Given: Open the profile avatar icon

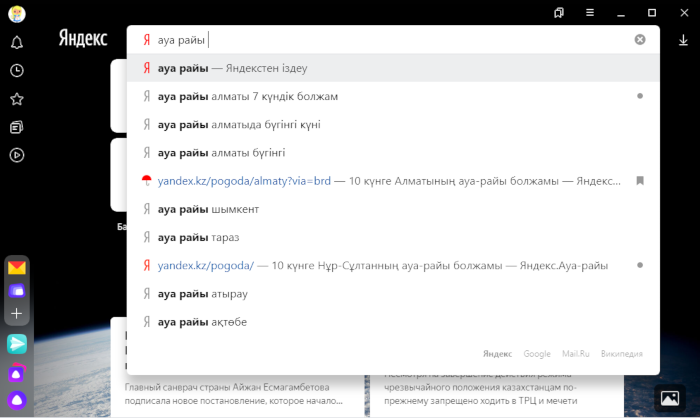Looking at the screenshot, I should pyautogui.click(x=17, y=14).
